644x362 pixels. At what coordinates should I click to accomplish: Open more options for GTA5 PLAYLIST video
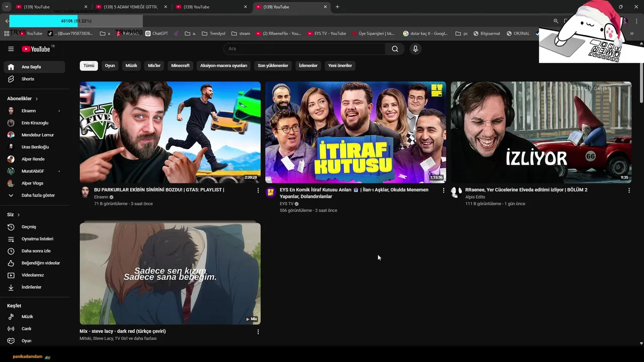(x=258, y=191)
